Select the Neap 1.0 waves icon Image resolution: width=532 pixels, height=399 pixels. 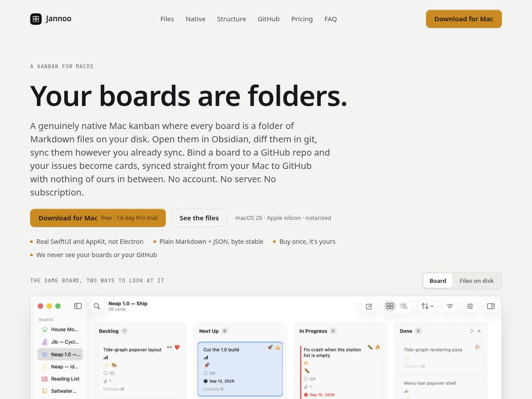44,354
